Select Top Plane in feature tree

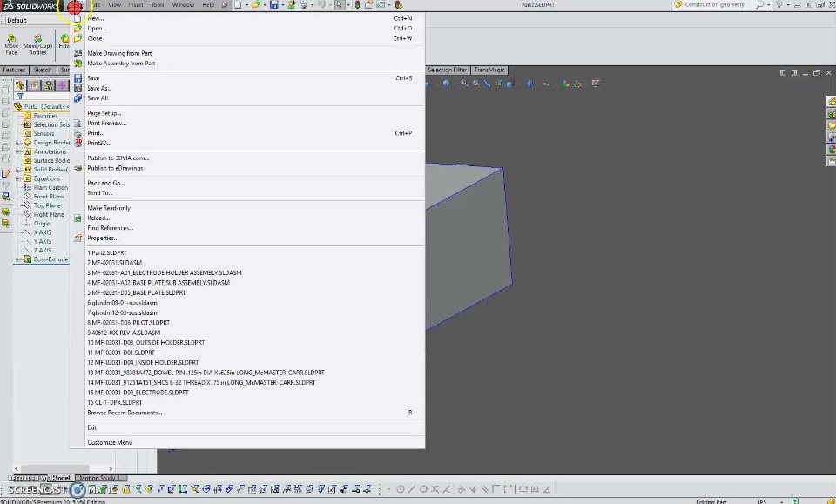[47, 205]
